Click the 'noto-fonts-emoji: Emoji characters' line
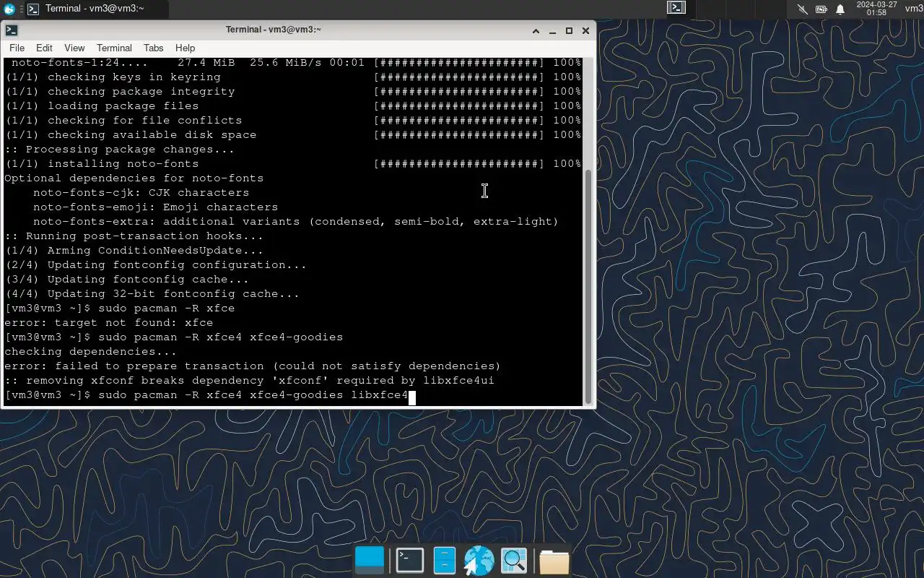Screen dimensions: 924x578 coord(155,207)
